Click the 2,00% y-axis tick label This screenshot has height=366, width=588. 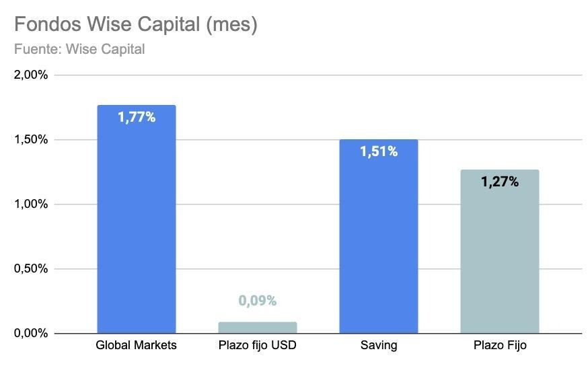[x=31, y=75]
